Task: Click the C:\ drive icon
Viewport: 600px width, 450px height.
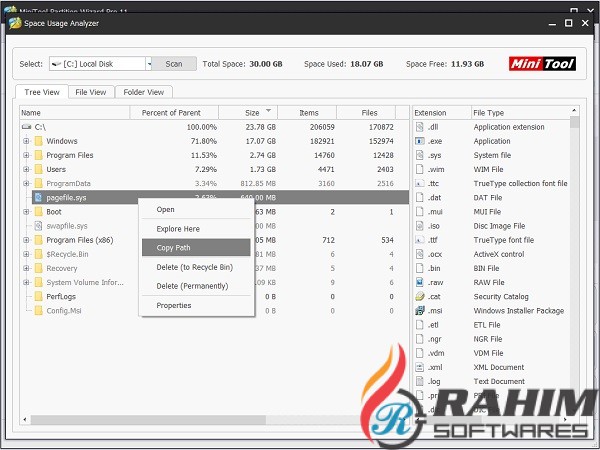Action: (x=26, y=127)
